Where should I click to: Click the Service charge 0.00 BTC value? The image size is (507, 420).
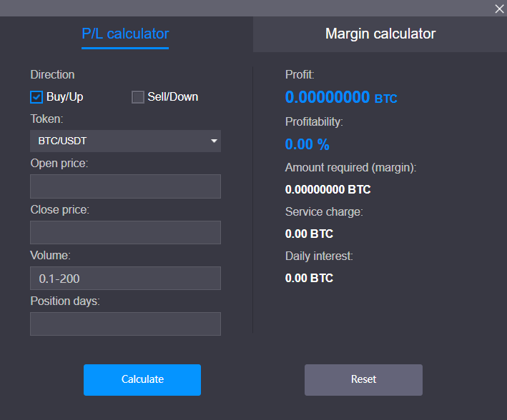pyautogui.click(x=309, y=234)
